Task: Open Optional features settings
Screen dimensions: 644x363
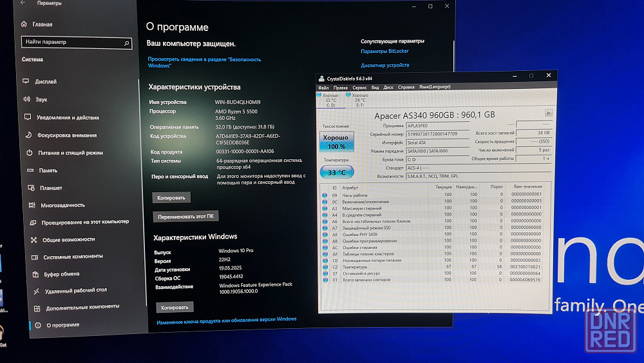Action: point(77,307)
